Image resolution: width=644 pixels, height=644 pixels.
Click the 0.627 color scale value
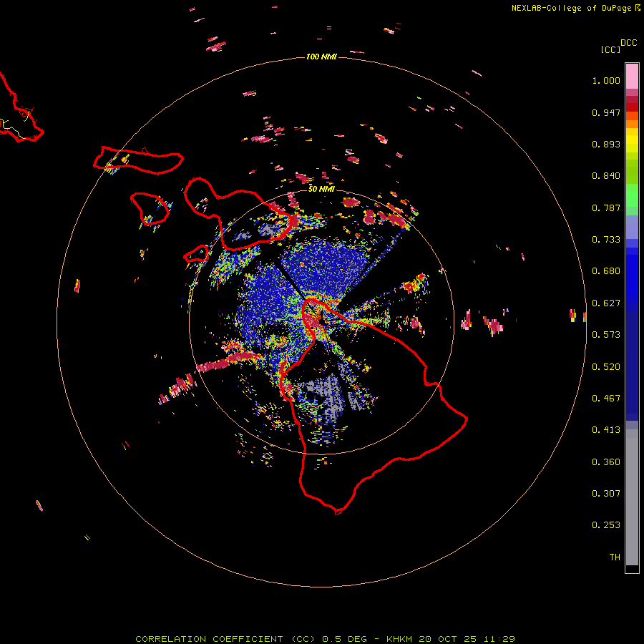click(606, 303)
